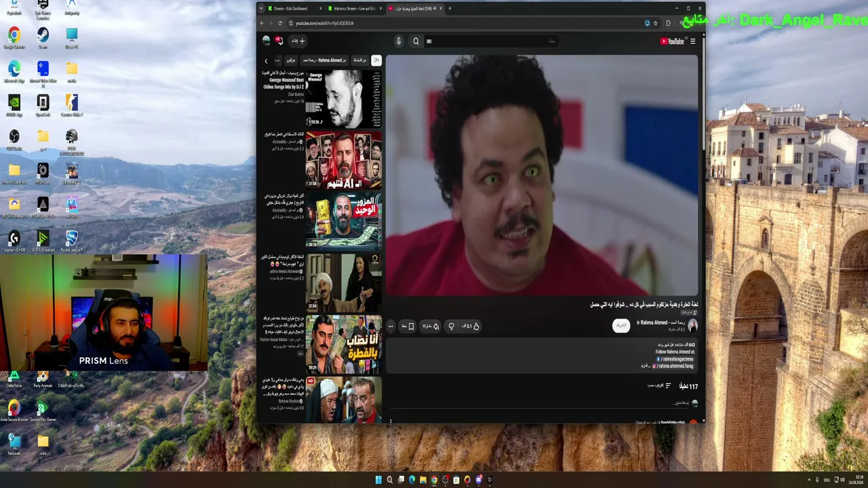Screen dimensions: 868x488
Task: Open the comments sort-by dropdown
Action: pos(659,386)
